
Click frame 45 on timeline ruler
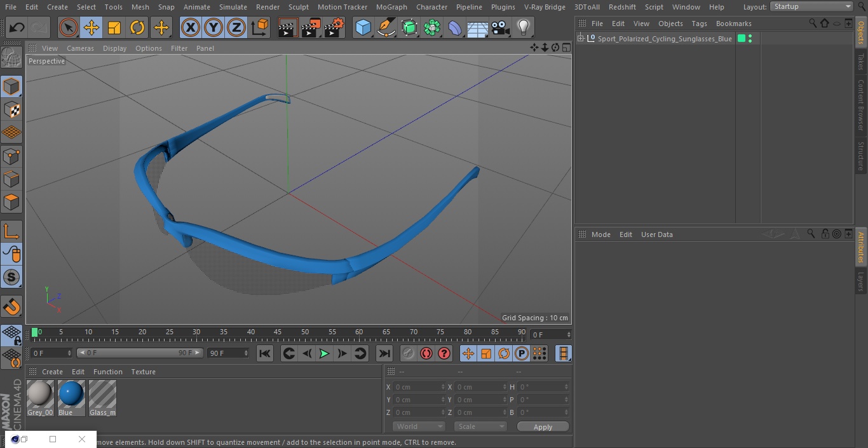pyautogui.click(x=278, y=332)
